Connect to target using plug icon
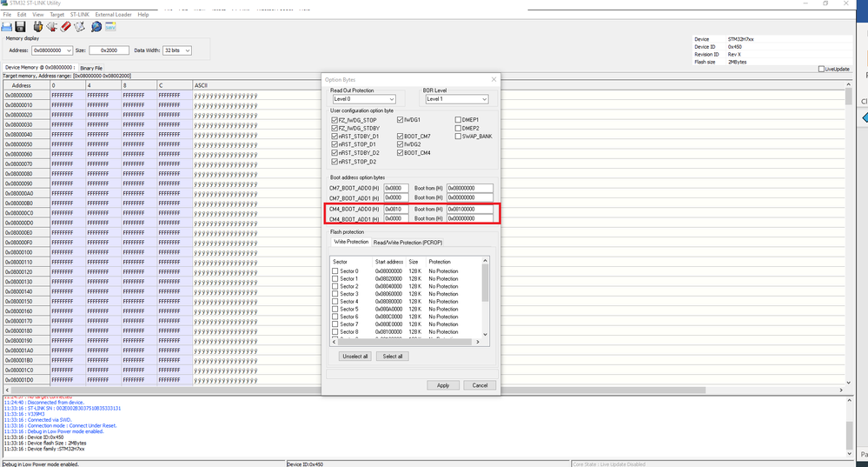Image resolution: width=868 pixels, height=467 pixels. tap(37, 27)
